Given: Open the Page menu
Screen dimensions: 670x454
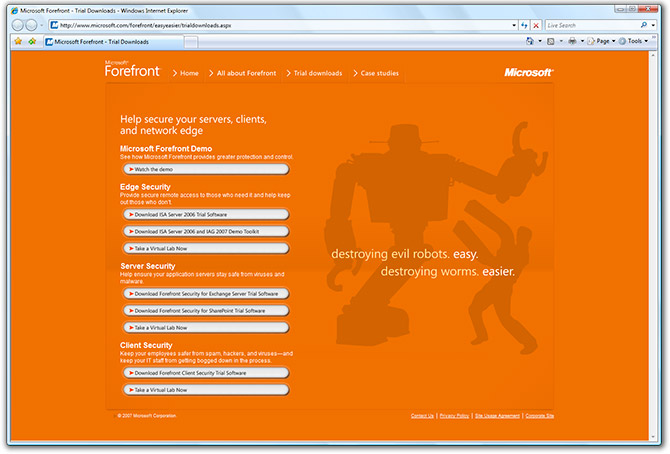Looking at the screenshot, I should pyautogui.click(x=602, y=41).
